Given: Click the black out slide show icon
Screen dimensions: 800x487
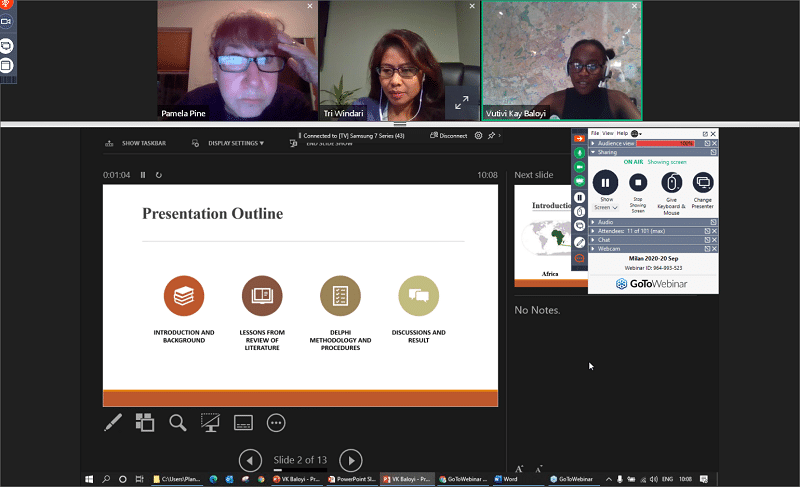Looking at the screenshot, I should point(210,422).
